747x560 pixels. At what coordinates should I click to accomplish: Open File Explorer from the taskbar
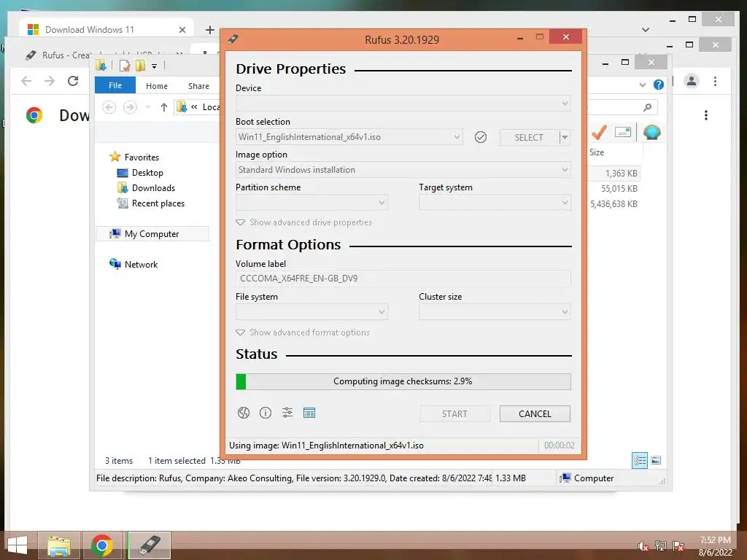click(x=59, y=545)
